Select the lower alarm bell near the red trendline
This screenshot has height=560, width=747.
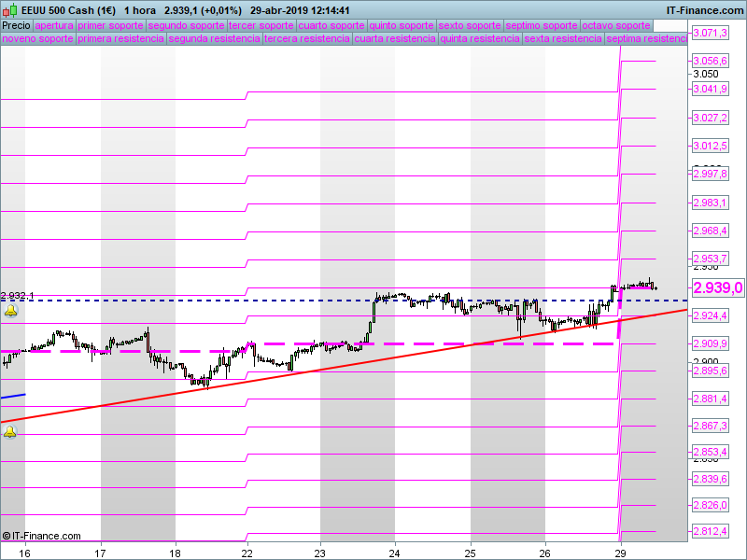(x=10, y=431)
